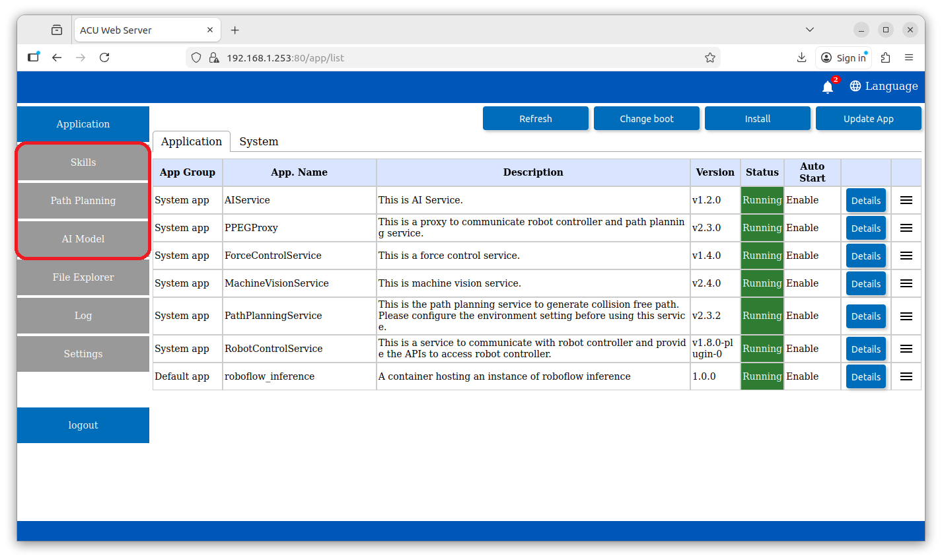
Task: Click the Update App button
Action: pos(869,119)
